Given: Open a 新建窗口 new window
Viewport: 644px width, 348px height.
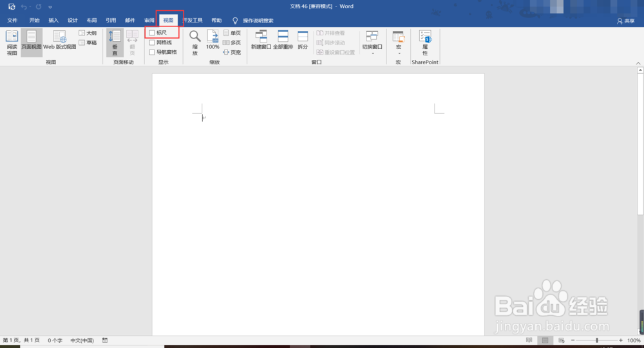Looking at the screenshot, I should pos(261,40).
